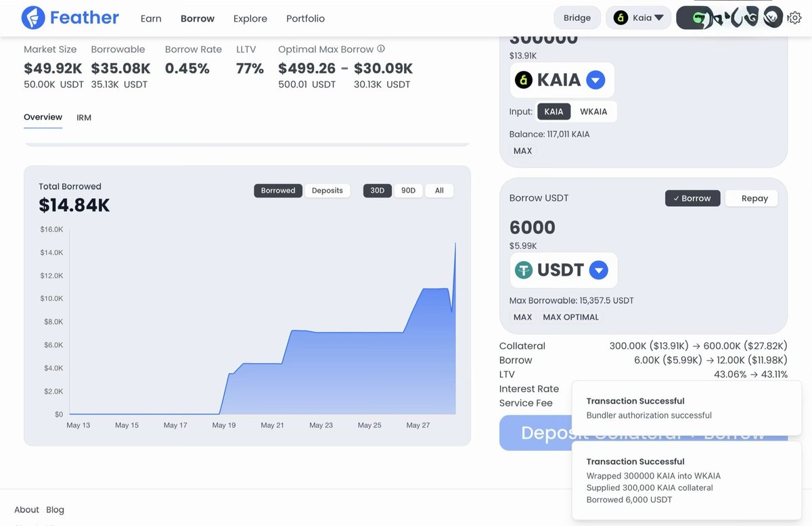The image size is (812, 526).
Task: Set chart range to 30D
Action: [378, 191]
